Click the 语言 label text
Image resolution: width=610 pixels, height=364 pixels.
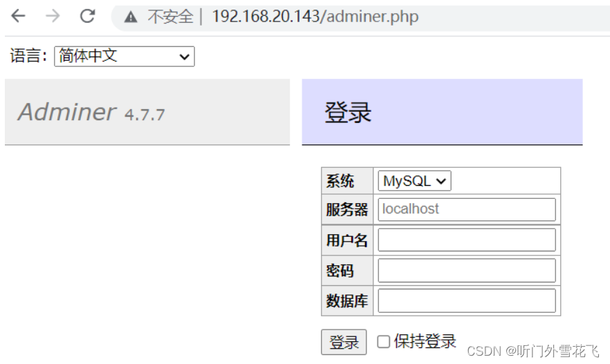(x=28, y=56)
